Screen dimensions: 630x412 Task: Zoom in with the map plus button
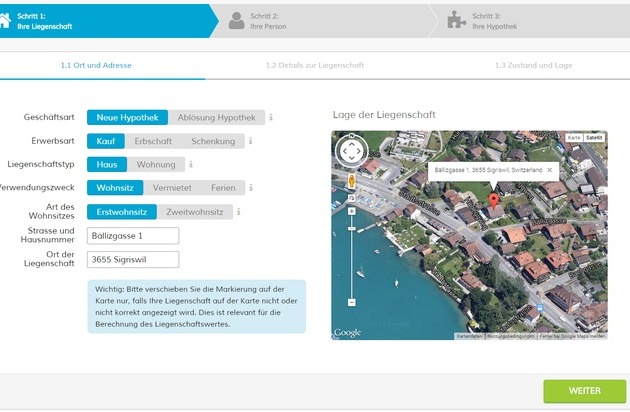click(352, 211)
